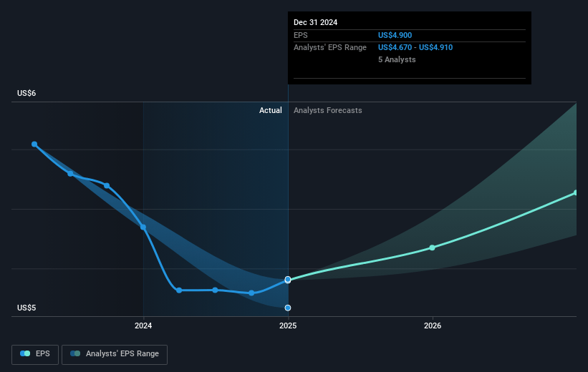Click the Analysts' EPS Range legend color icon
The height and width of the screenshot is (372, 588).
[75, 353]
